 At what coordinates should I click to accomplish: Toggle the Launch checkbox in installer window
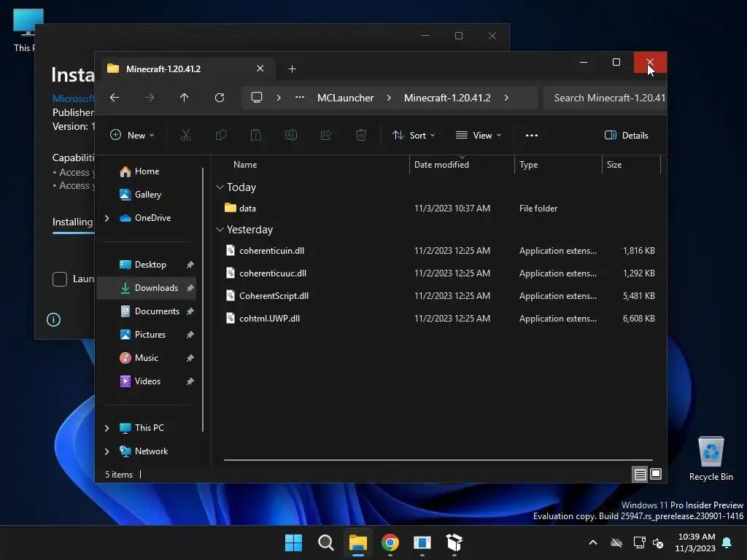pyautogui.click(x=60, y=279)
